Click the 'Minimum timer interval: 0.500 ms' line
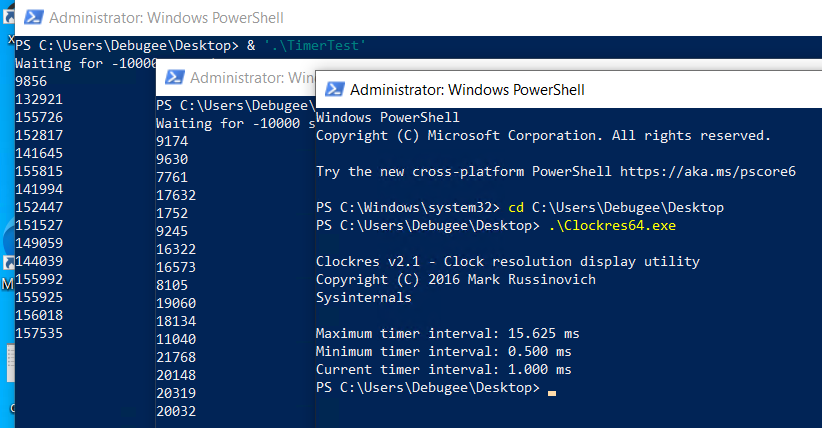Screen dimensions: 822x428 tap(444, 351)
